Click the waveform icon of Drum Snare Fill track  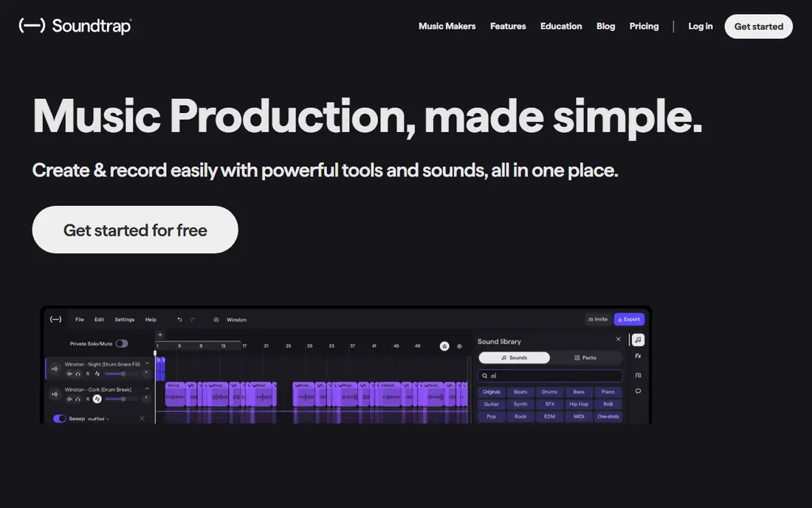pyautogui.click(x=55, y=368)
